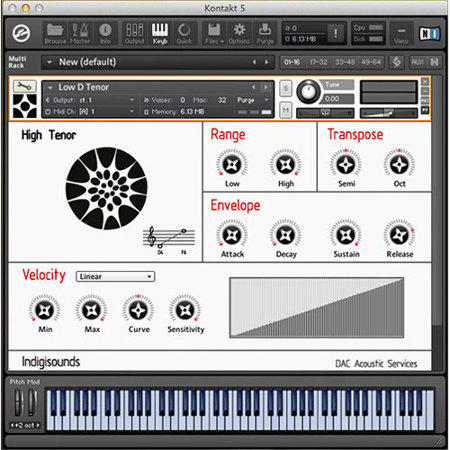The height and width of the screenshot is (450, 450).
Task: Click the rack header minimize-all icon
Action: coord(434,62)
